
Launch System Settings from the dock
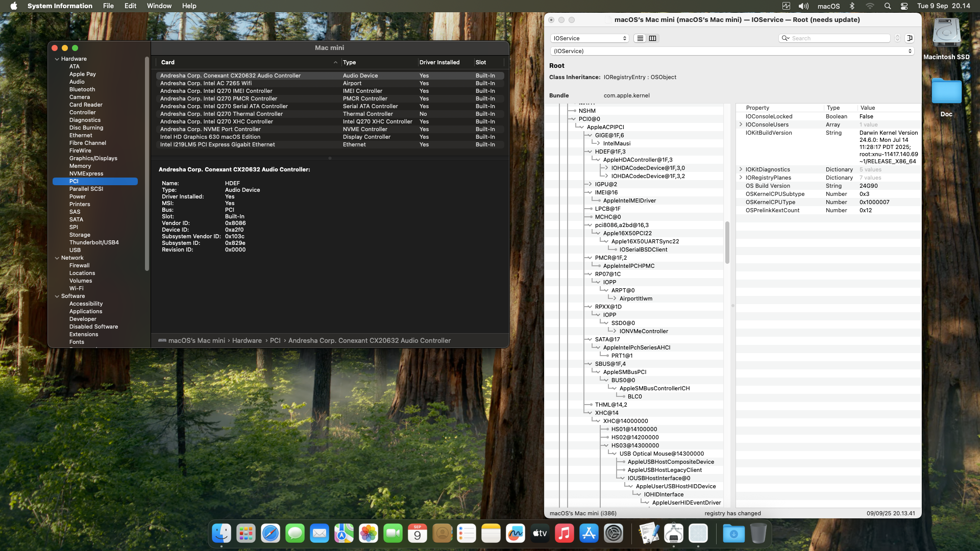click(x=614, y=534)
